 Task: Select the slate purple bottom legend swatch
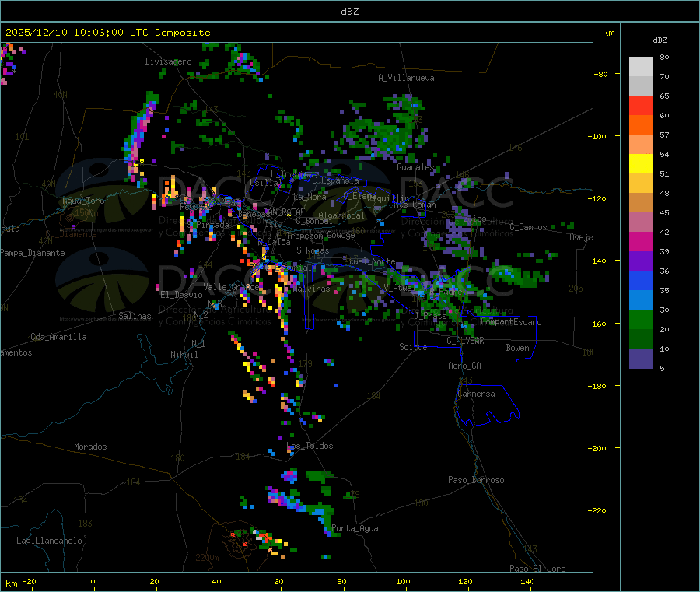point(641,358)
